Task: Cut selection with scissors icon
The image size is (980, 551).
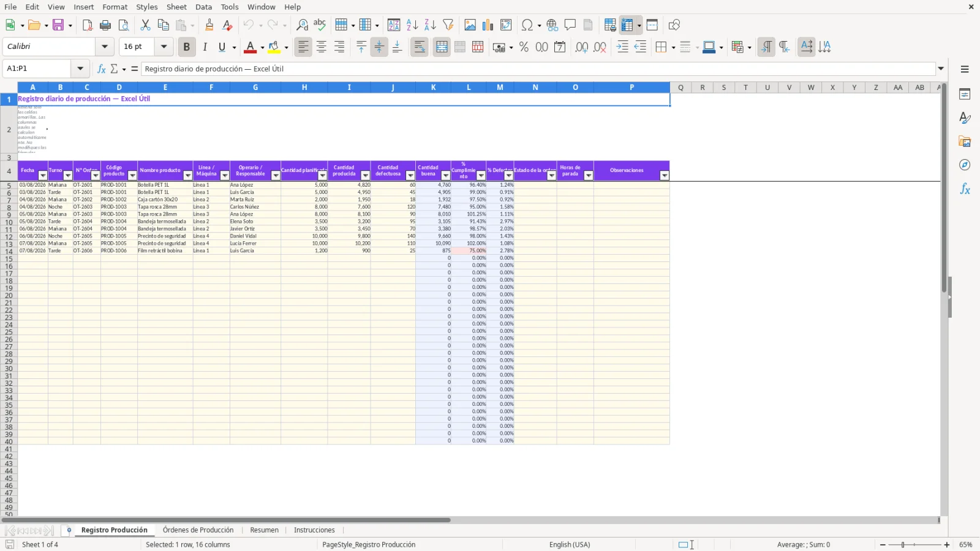Action: 145,25
